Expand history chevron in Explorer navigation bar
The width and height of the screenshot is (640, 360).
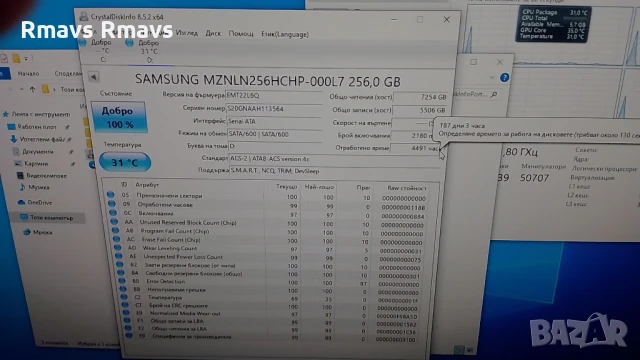21,89
